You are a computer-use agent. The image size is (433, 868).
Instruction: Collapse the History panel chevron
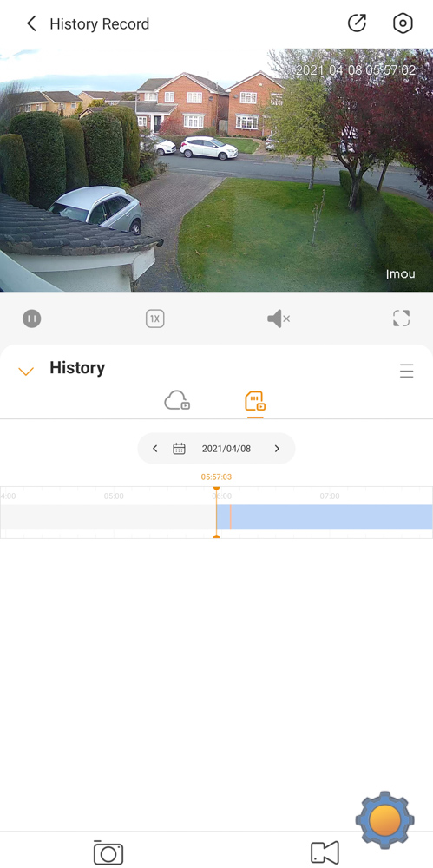point(26,371)
